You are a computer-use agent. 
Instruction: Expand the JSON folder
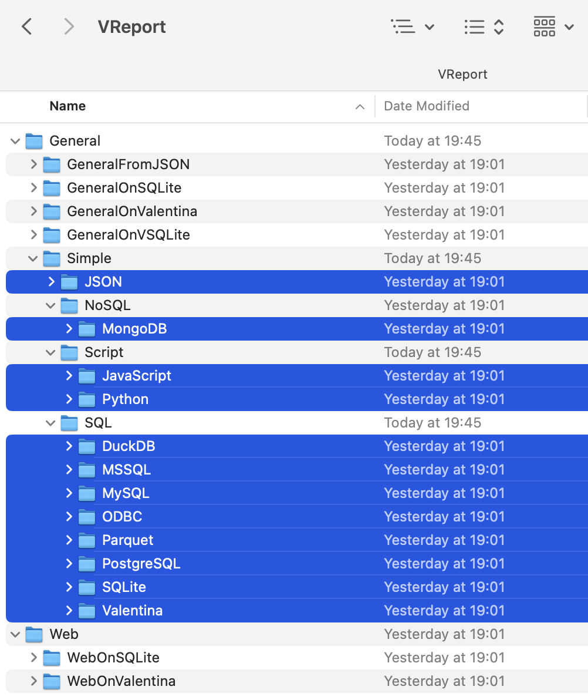(51, 282)
